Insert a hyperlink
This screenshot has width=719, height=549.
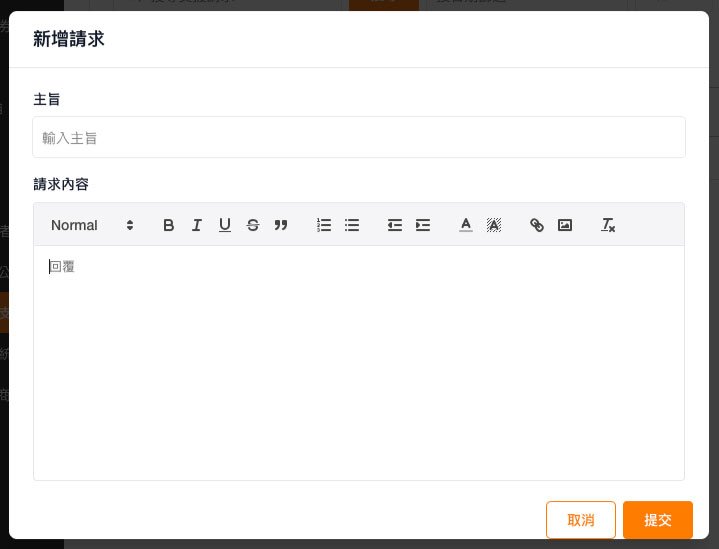(x=537, y=225)
